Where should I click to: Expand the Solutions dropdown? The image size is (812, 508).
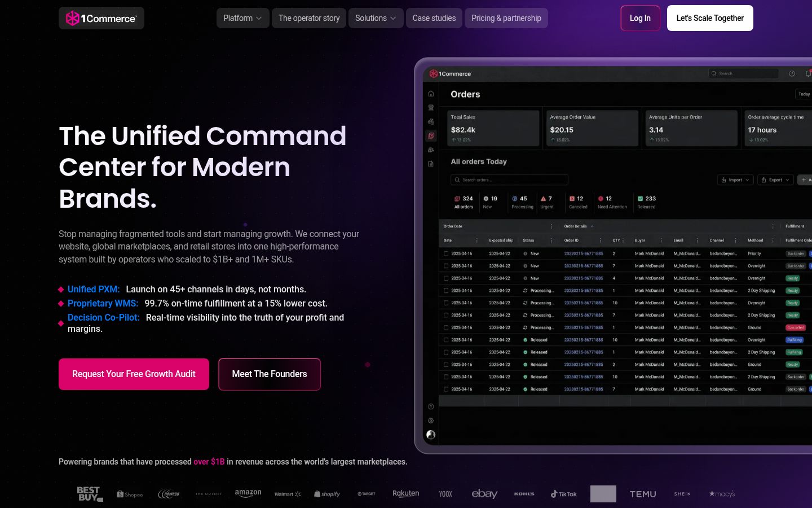[376, 18]
